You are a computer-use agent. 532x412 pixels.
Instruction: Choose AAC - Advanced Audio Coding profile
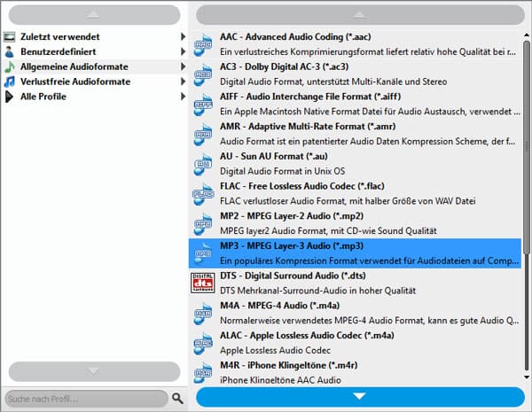[355, 44]
